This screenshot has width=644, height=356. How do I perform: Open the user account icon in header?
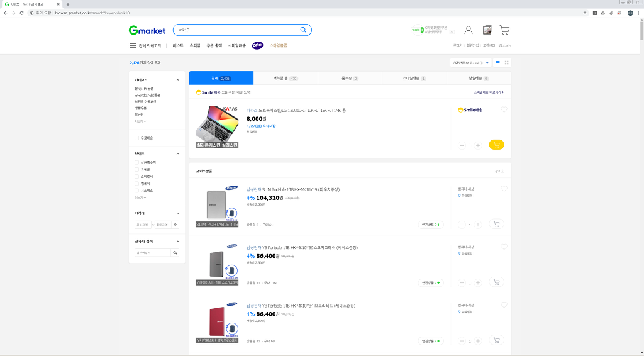coord(468,30)
